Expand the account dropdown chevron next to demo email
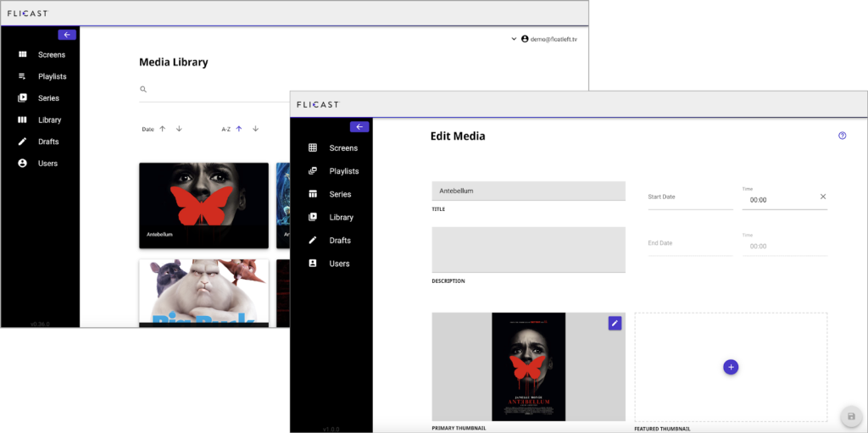The image size is (868, 433). 514,39
